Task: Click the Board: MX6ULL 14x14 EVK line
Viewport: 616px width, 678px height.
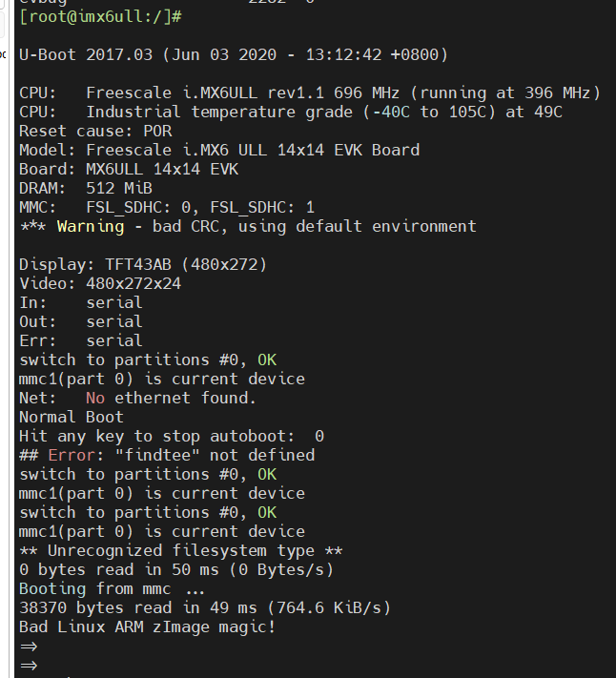Action: (129, 169)
